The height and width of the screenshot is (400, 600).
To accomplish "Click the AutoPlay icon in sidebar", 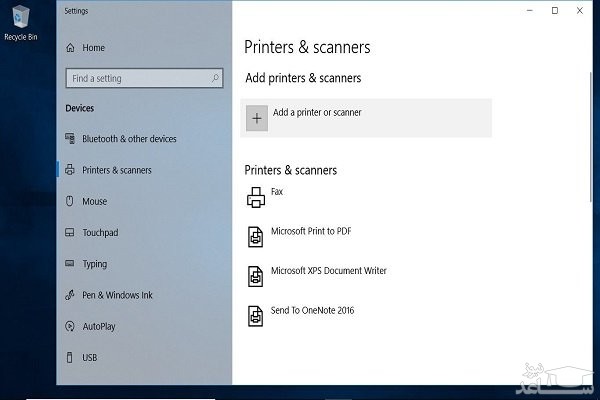I will click(x=70, y=326).
